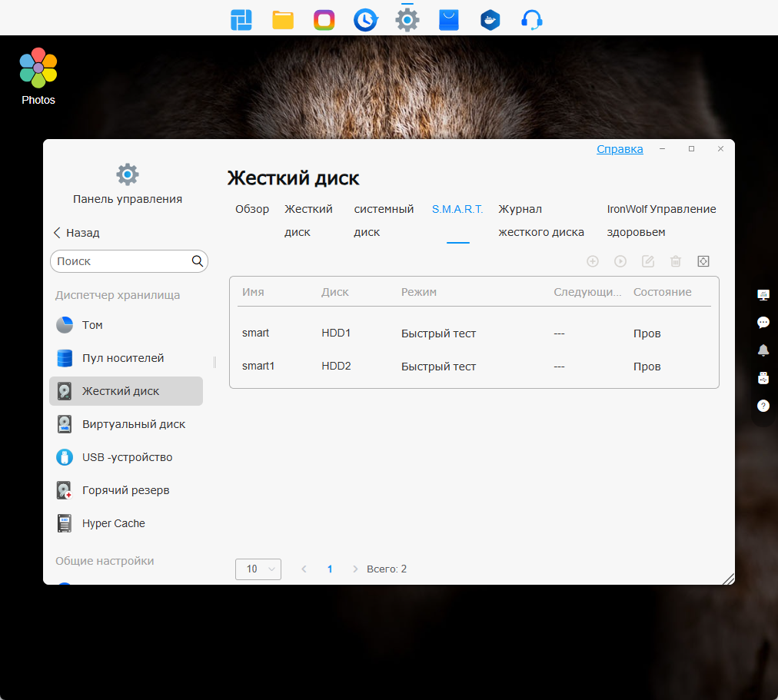Screen dimensions: 778x700
Task: Select the smart1 task row name
Action: tap(258, 366)
